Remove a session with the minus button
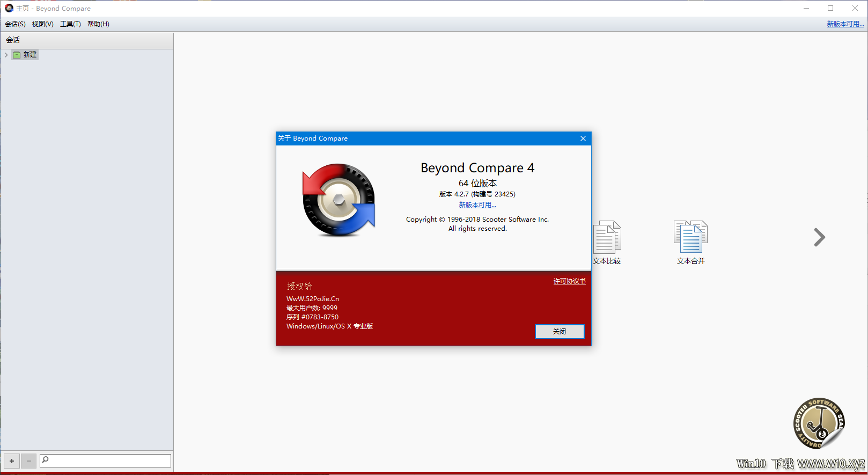Viewport: 868px width, 475px height. point(29,461)
